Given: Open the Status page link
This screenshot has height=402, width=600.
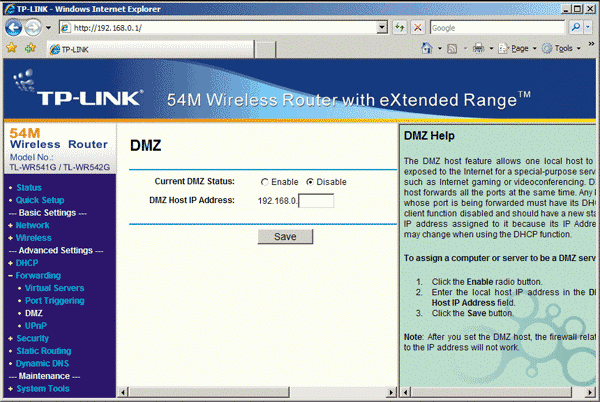Looking at the screenshot, I should (29, 188).
